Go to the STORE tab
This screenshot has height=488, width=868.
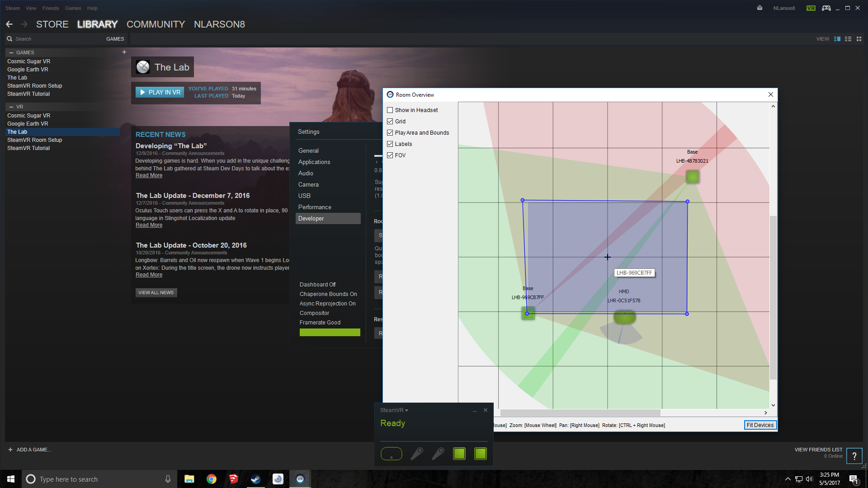52,24
